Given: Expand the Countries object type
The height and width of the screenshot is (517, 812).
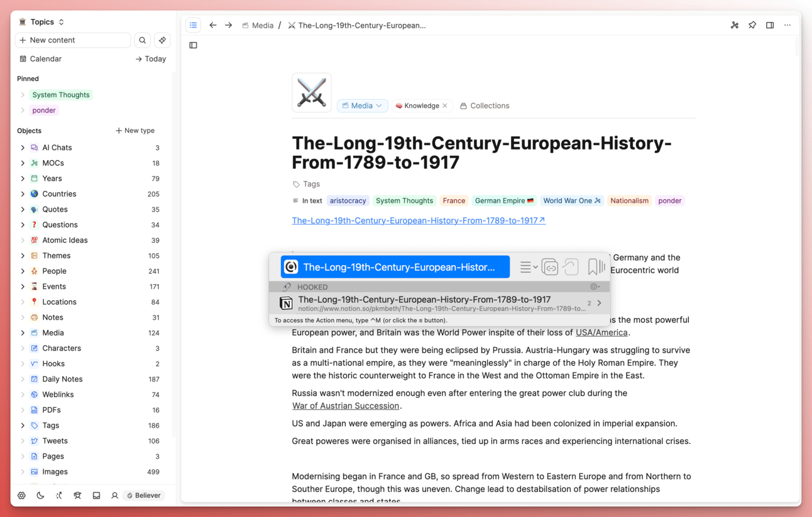Looking at the screenshot, I should coord(23,194).
